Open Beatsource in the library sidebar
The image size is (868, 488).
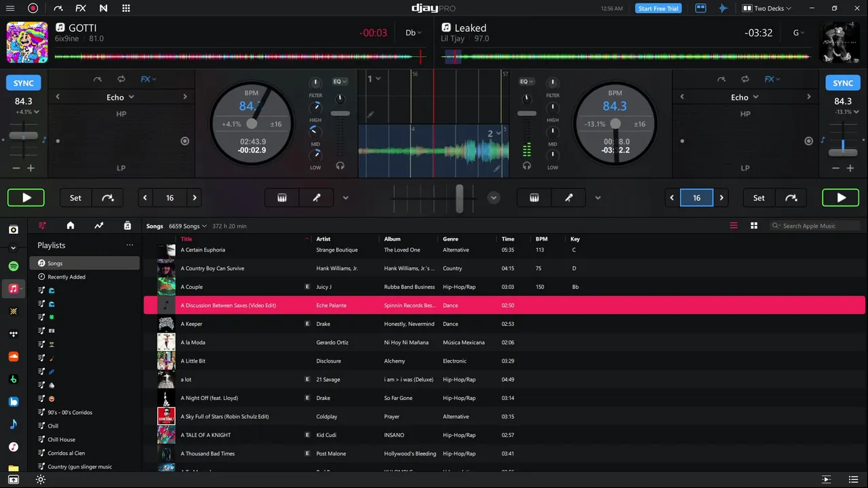[13, 401]
